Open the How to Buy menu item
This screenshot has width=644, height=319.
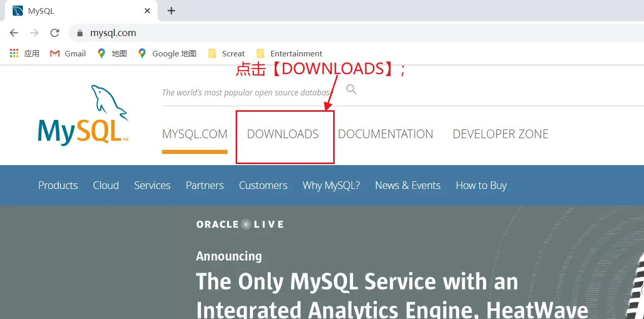(x=481, y=185)
